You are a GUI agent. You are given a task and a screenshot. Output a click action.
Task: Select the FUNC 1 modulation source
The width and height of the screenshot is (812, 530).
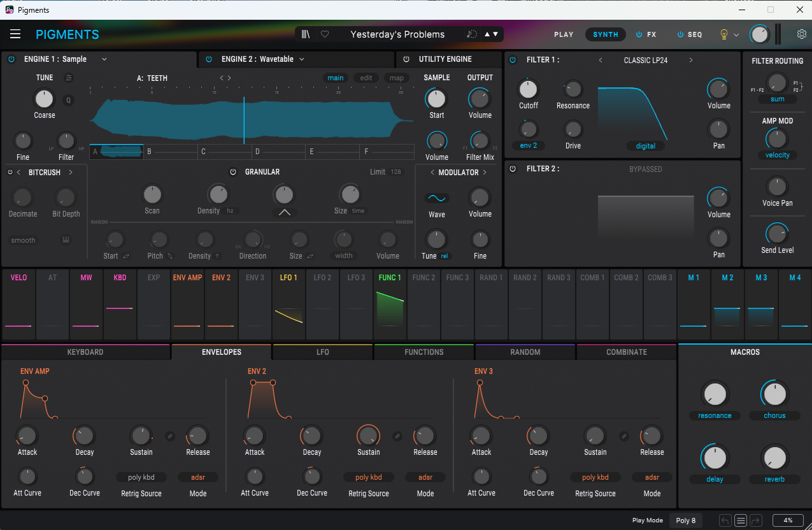tap(390, 304)
